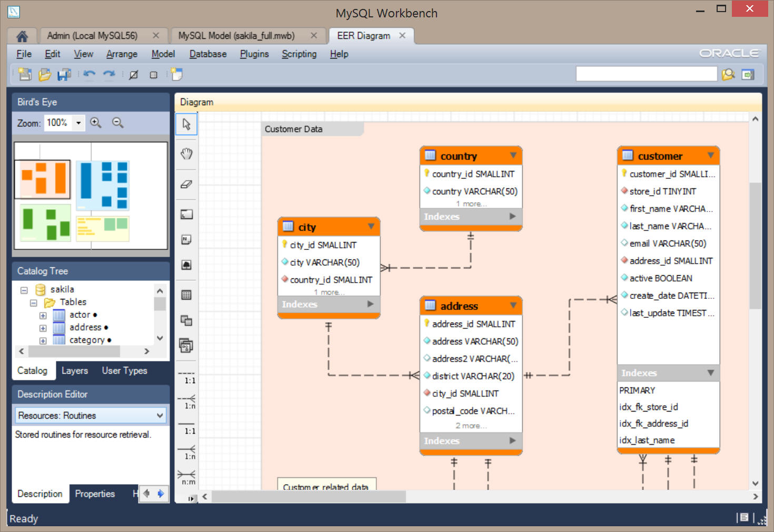Select the text note tool
The height and width of the screenshot is (532, 774).
[x=186, y=239]
